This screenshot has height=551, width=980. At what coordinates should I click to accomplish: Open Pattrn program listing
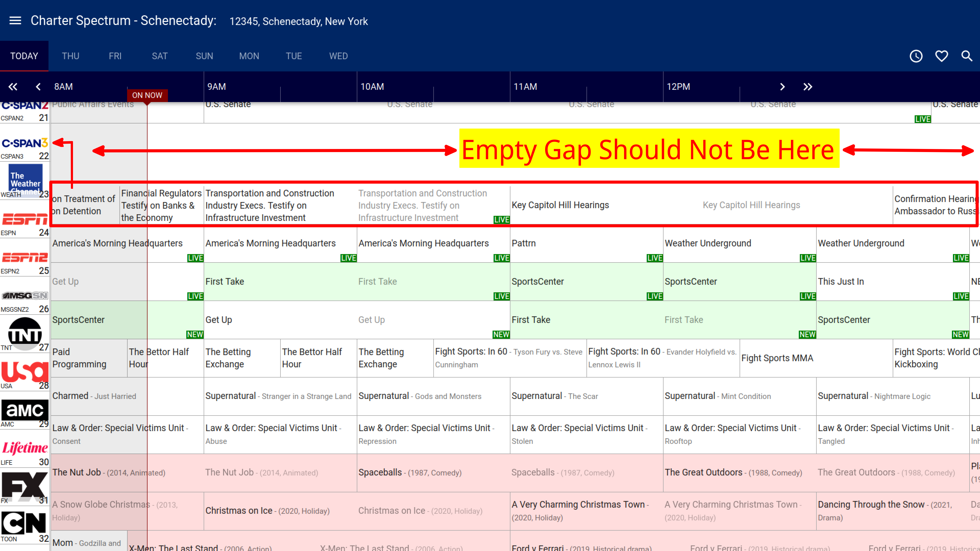(x=587, y=243)
